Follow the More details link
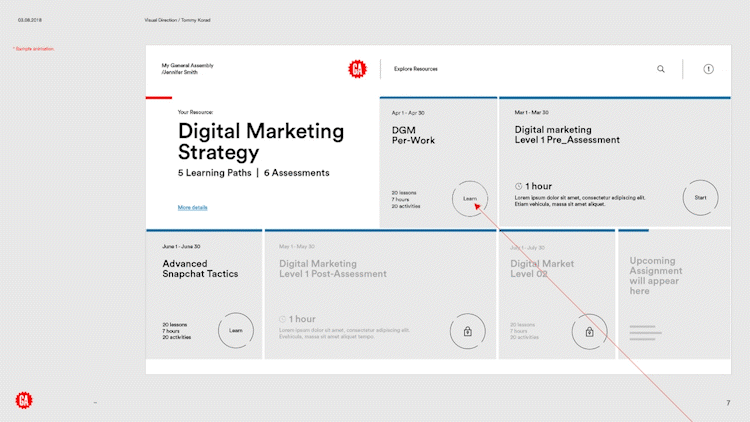The image size is (750, 422). (x=192, y=207)
